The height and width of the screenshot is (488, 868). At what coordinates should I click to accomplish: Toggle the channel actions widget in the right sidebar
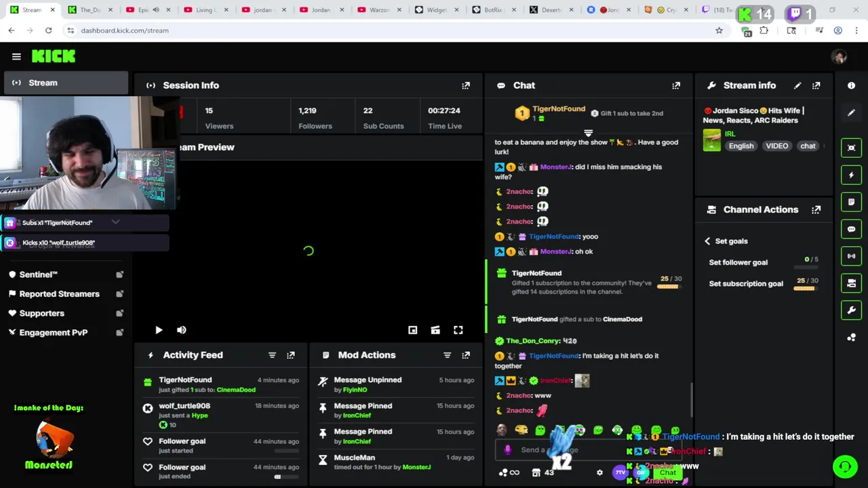(x=851, y=283)
